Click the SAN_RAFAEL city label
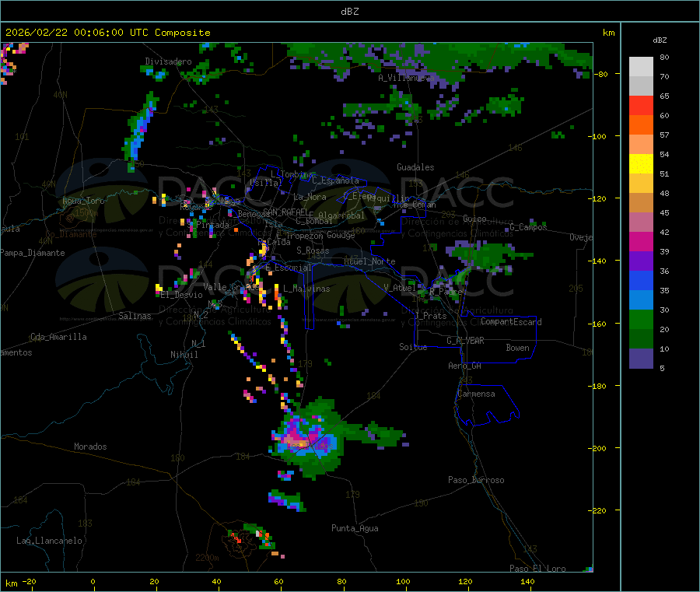Viewport: 700px width, 592px height. (285, 212)
